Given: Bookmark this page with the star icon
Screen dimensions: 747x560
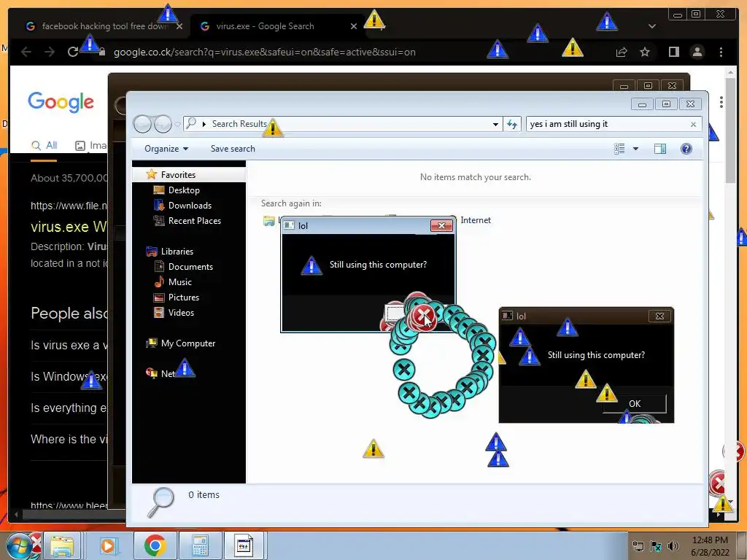Looking at the screenshot, I should point(645,52).
